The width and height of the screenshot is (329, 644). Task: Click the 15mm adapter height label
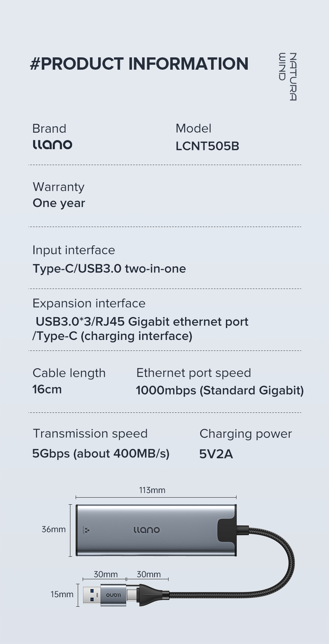tap(62, 594)
